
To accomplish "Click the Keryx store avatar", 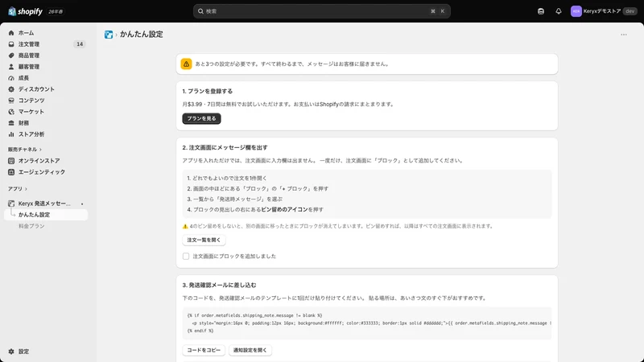I will coord(576,11).
